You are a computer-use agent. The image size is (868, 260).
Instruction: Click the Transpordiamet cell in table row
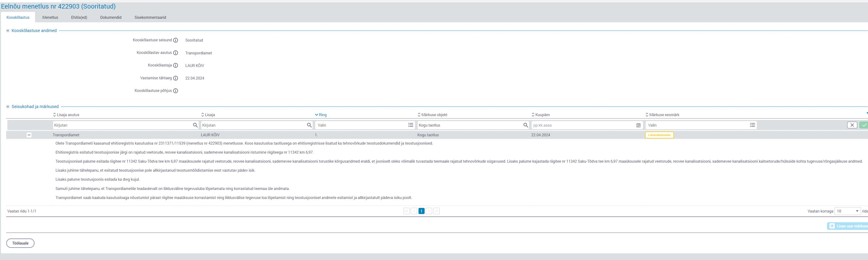click(x=66, y=135)
